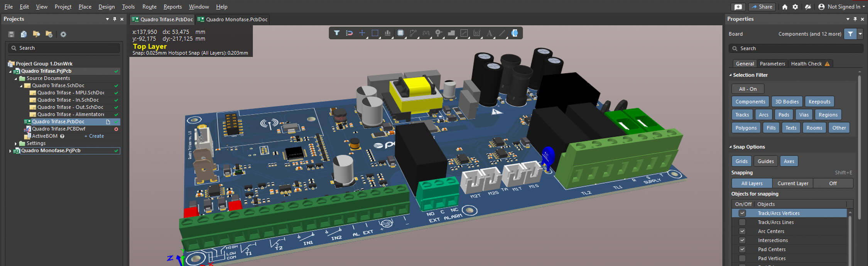Open the Projects panel gear settings

(63, 34)
